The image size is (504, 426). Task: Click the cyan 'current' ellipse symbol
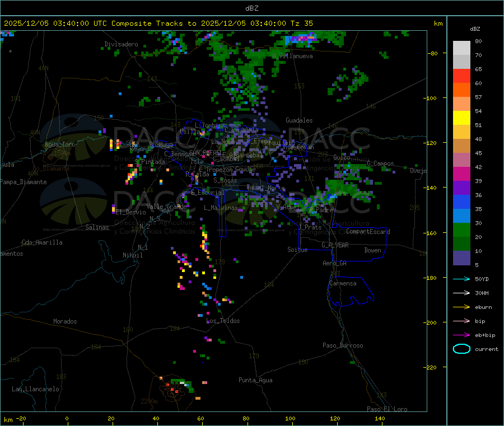461,349
